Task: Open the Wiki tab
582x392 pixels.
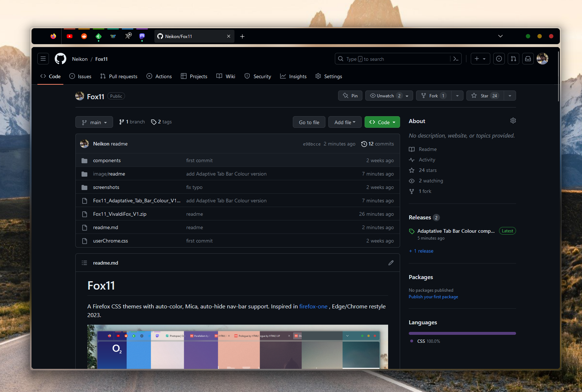Action: pyautogui.click(x=226, y=76)
